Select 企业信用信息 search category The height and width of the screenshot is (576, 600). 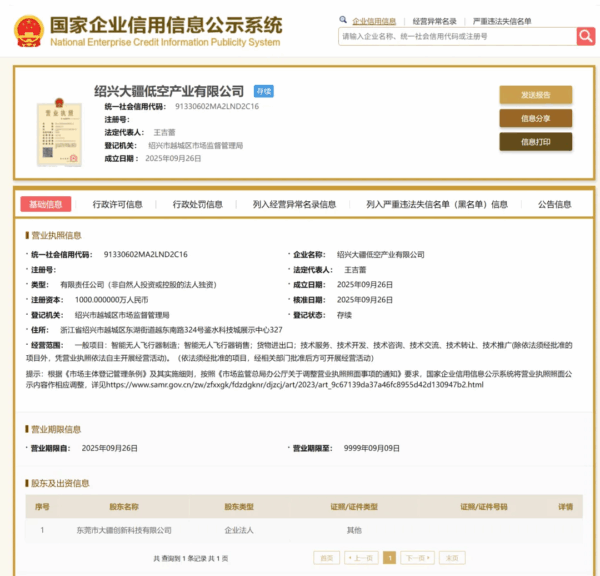[374, 20]
